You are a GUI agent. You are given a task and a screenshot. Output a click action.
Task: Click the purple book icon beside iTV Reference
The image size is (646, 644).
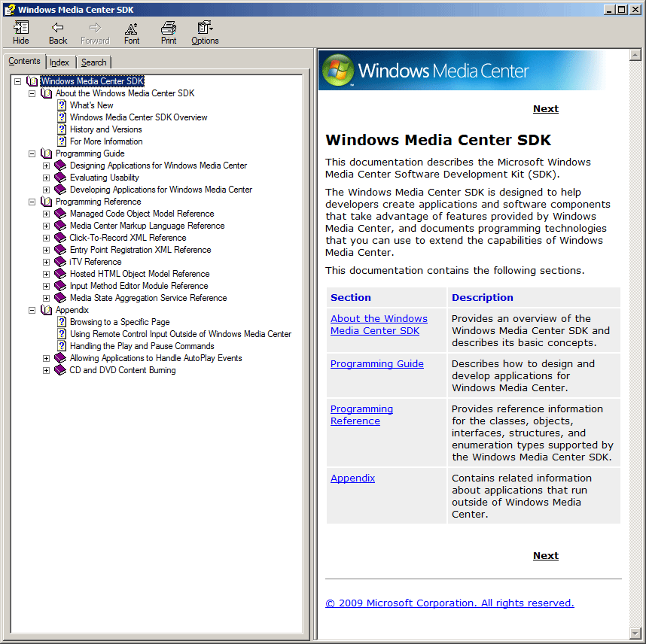(x=60, y=262)
